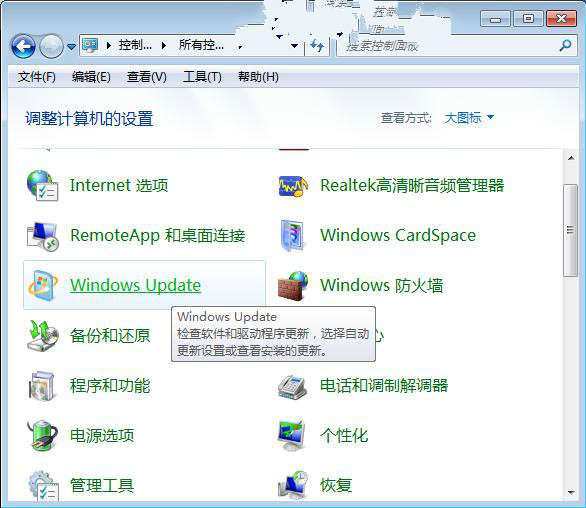Open 程序和功能 link
The width and height of the screenshot is (586, 508).
click(110, 385)
